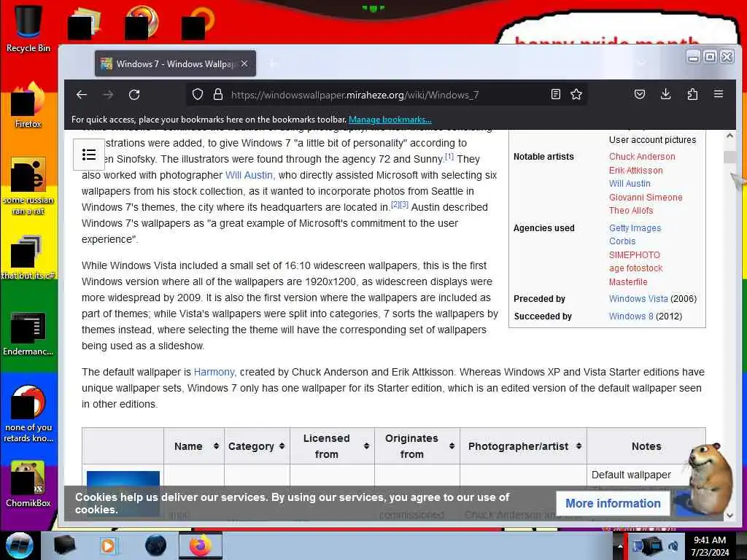The width and height of the screenshot is (747, 560).
Task: Click the Firefox taskbar button
Action: click(200, 545)
